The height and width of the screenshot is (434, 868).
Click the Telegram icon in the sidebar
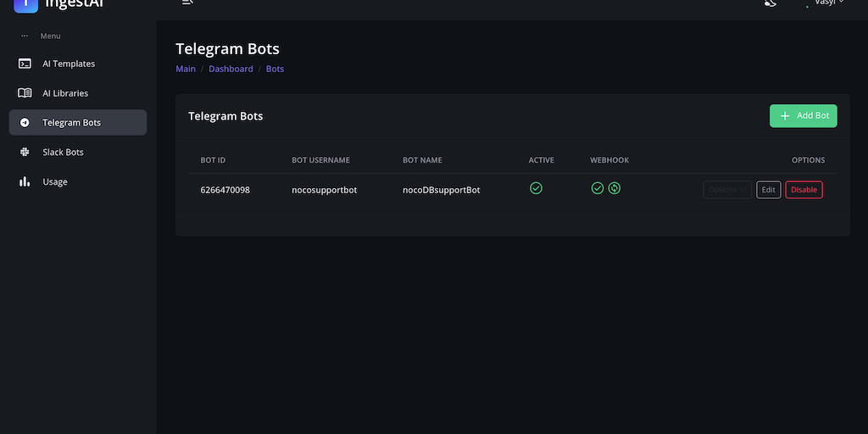click(x=25, y=123)
